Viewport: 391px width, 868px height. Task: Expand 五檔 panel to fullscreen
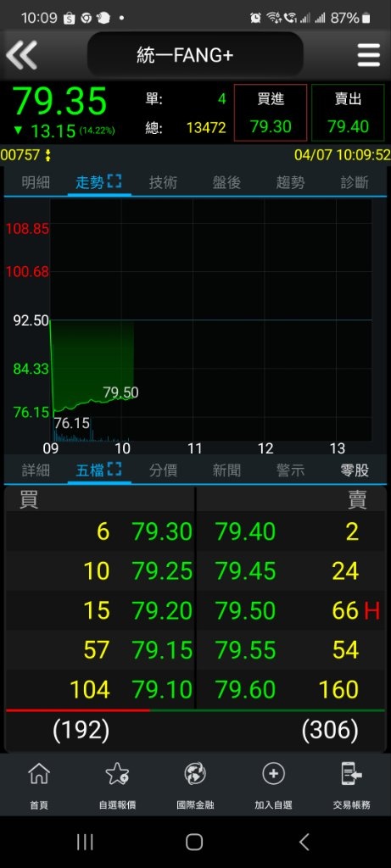pyautogui.click(x=115, y=470)
